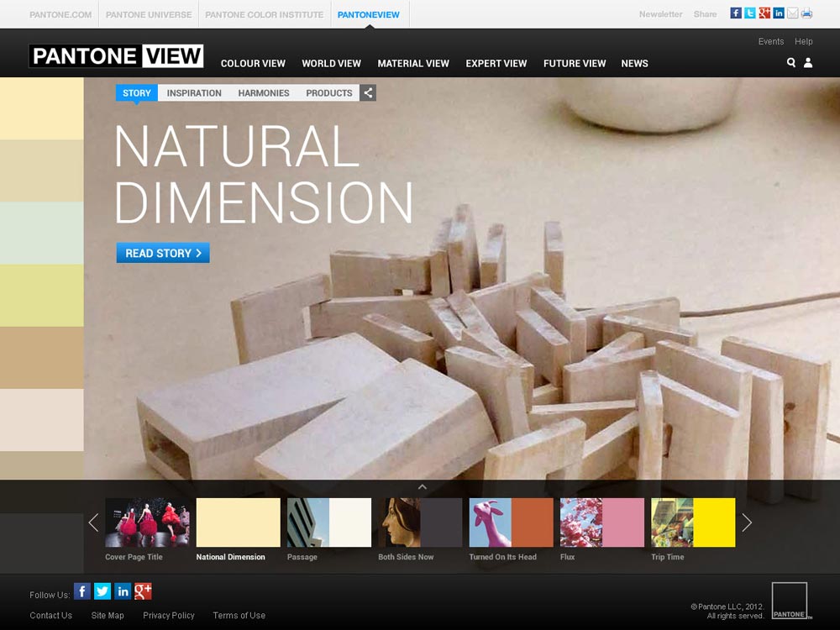Go to previous carousel stories
Screen dimensions: 840x630
(94, 522)
